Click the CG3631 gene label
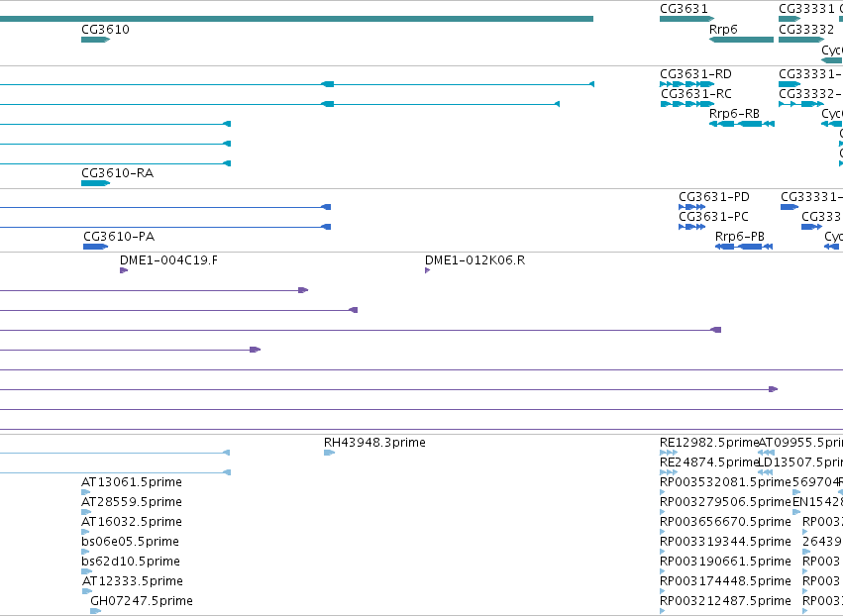Screen dimensions: 843x616 point(684,9)
